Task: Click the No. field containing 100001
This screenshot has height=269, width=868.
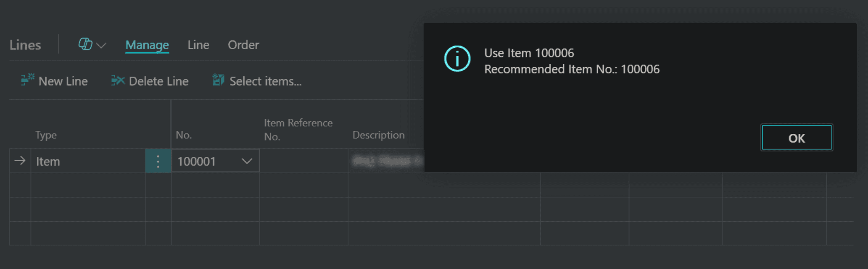Action: [x=215, y=161]
